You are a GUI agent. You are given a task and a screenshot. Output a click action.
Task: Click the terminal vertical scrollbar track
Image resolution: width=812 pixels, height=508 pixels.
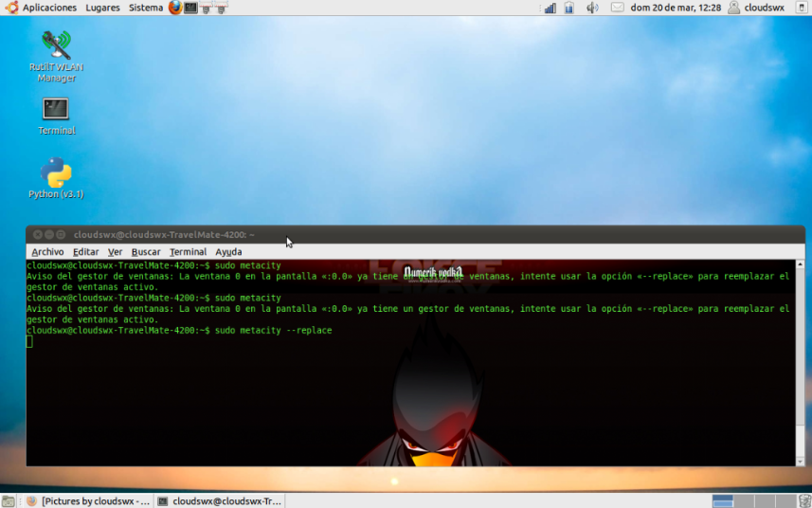click(x=800, y=362)
